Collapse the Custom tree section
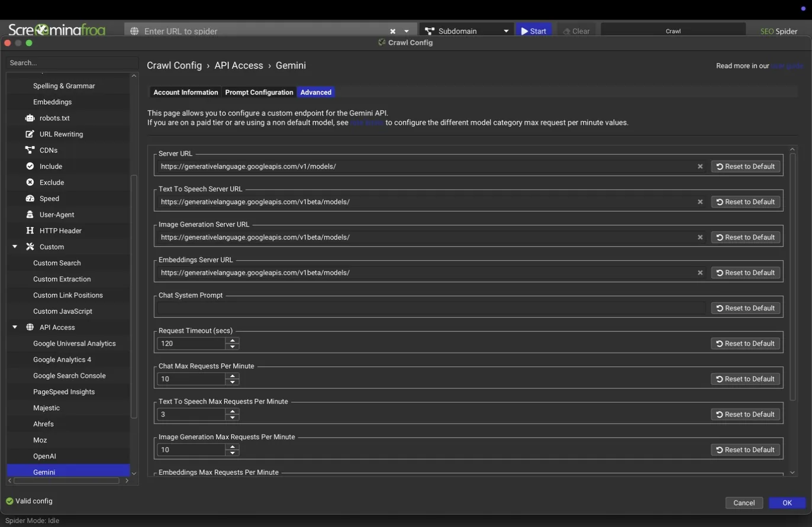The width and height of the screenshot is (812, 527). [15, 247]
